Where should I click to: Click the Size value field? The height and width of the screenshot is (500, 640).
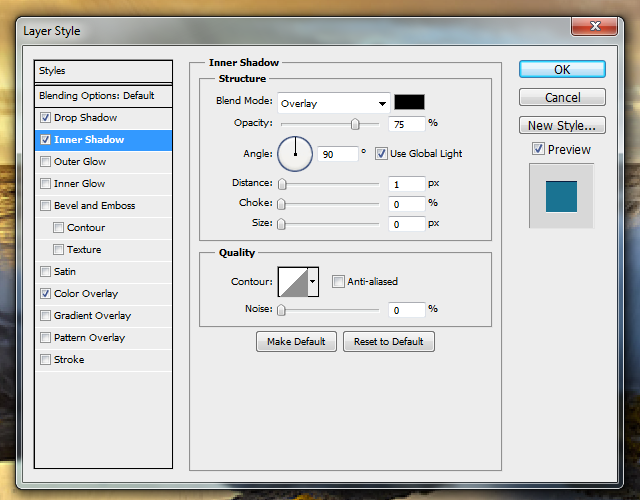(x=407, y=224)
